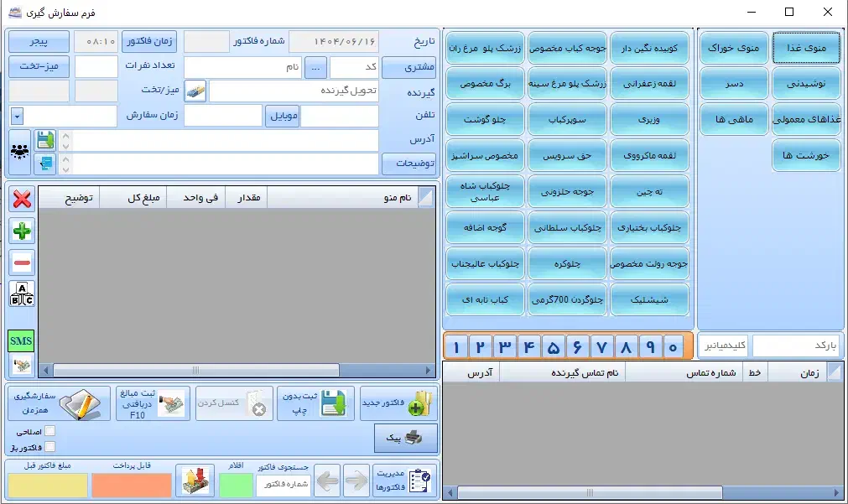Viewport: 848px width, 504px height.
Task: Click the کنسل کردن button
Action: pos(234,403)
